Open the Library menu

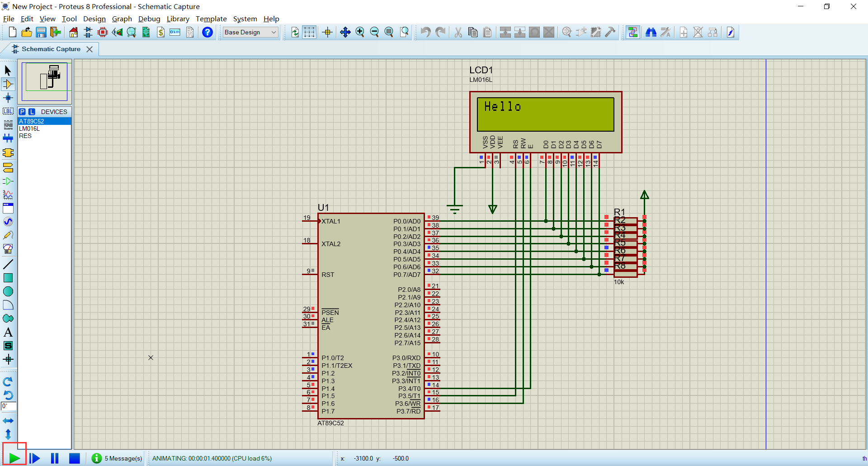178,19
